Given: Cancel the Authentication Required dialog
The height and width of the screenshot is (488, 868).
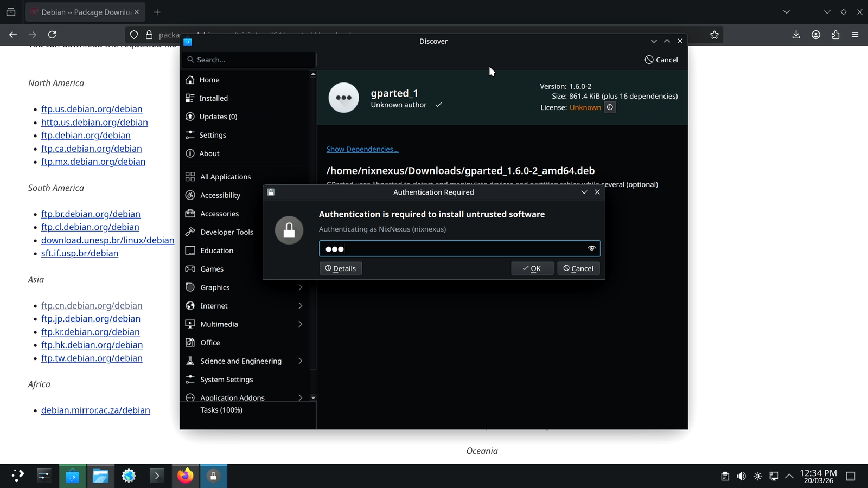Looking at the screenshot, I should coord(578,268).
